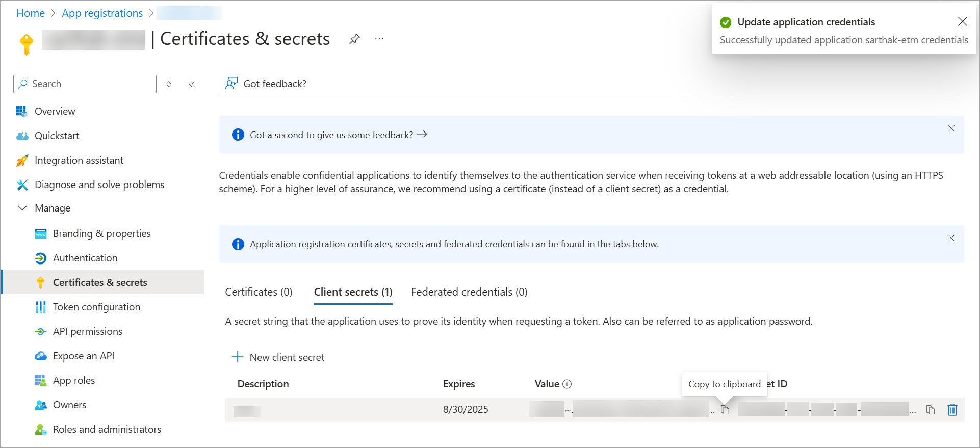Copy the client secret value to clipboard
This screenshot has height=448, width=980.
(725, 410)
